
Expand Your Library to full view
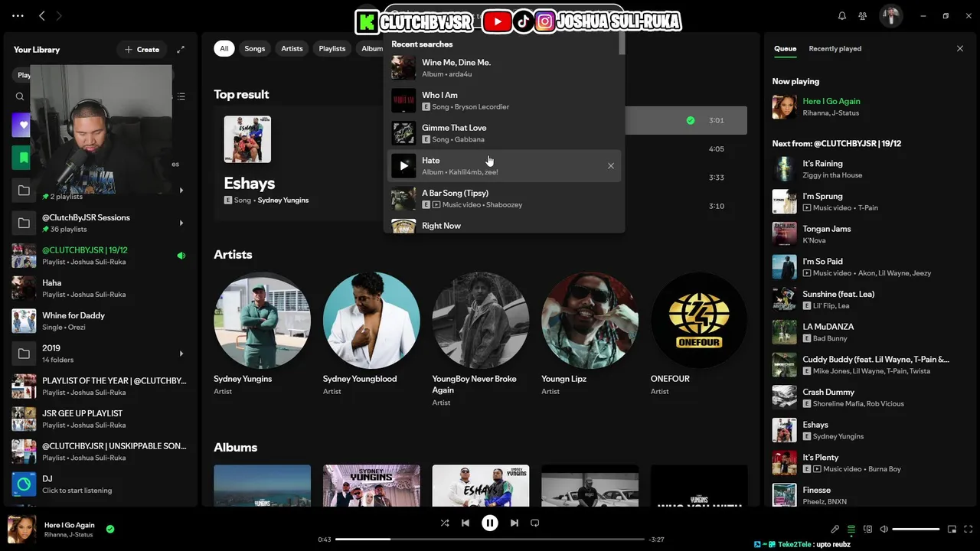pos(181,49)
